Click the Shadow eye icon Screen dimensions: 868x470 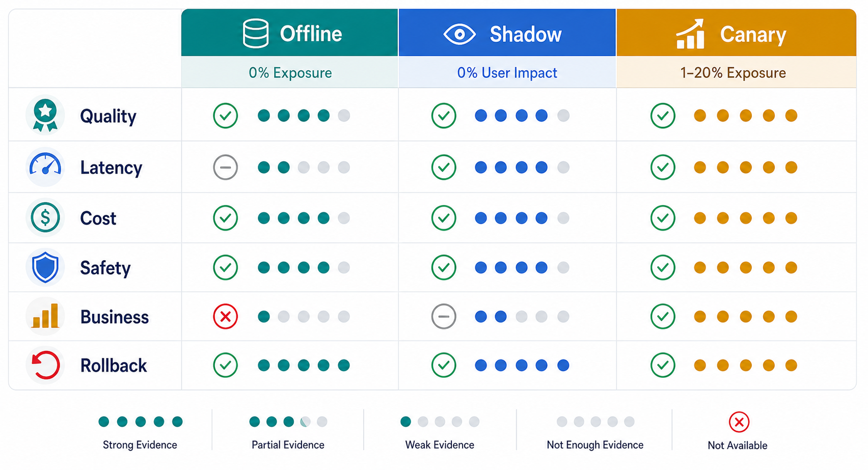click(x=459, y=34)
